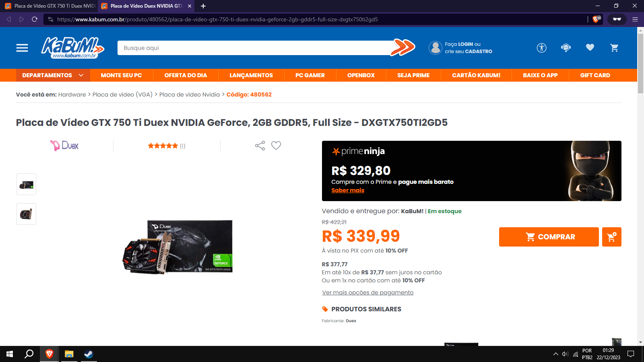Focus the Busque aqui search field
The image size is (644, 362).
pos(254,48)
